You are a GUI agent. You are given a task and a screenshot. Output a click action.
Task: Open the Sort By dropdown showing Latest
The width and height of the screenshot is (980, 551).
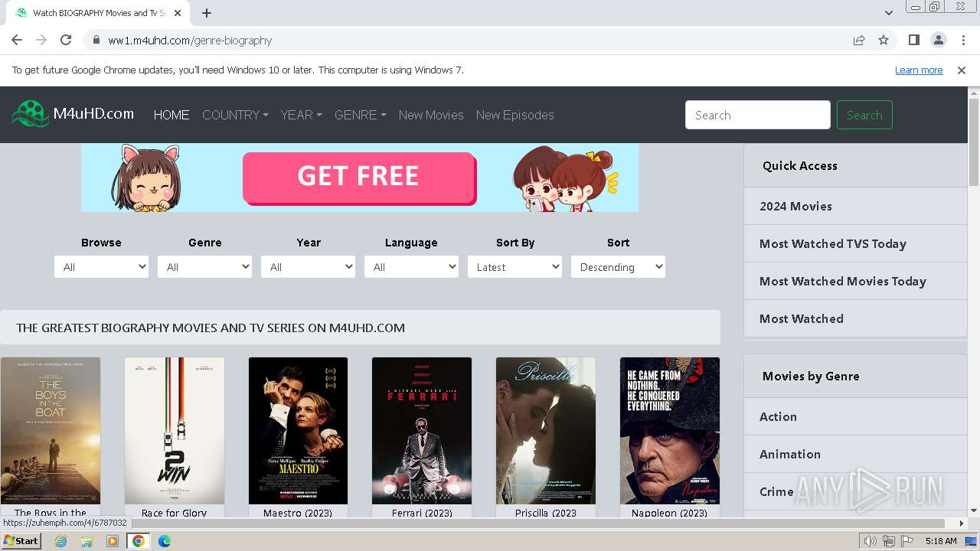(514, 267)
